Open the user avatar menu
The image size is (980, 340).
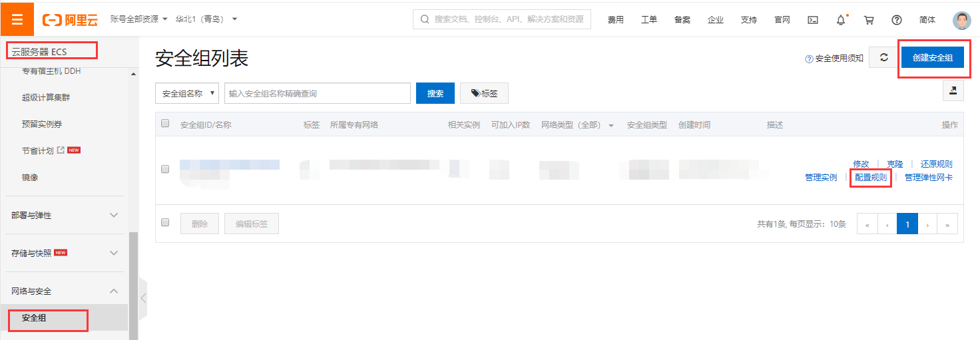962,20
